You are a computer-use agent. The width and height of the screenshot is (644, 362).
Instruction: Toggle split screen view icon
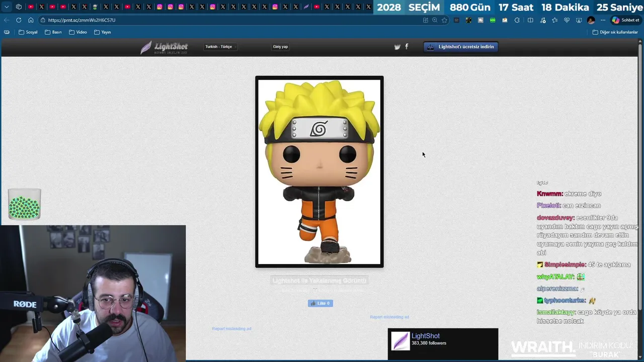(x=530, y=20)
